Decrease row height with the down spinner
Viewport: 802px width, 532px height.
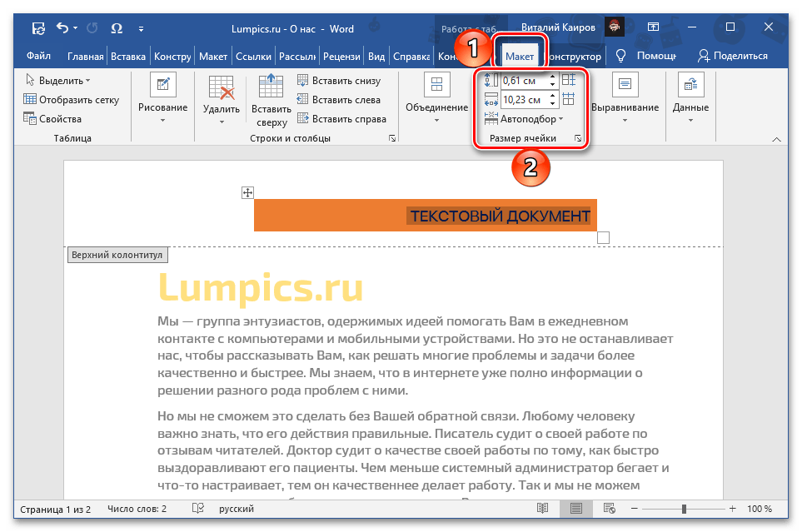pos(552,84)
